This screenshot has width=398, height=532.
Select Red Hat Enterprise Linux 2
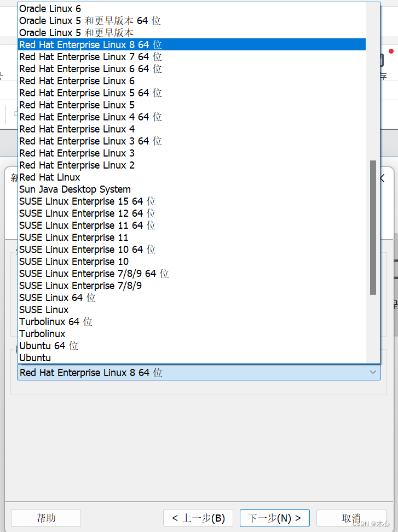(x=192, y=165)
